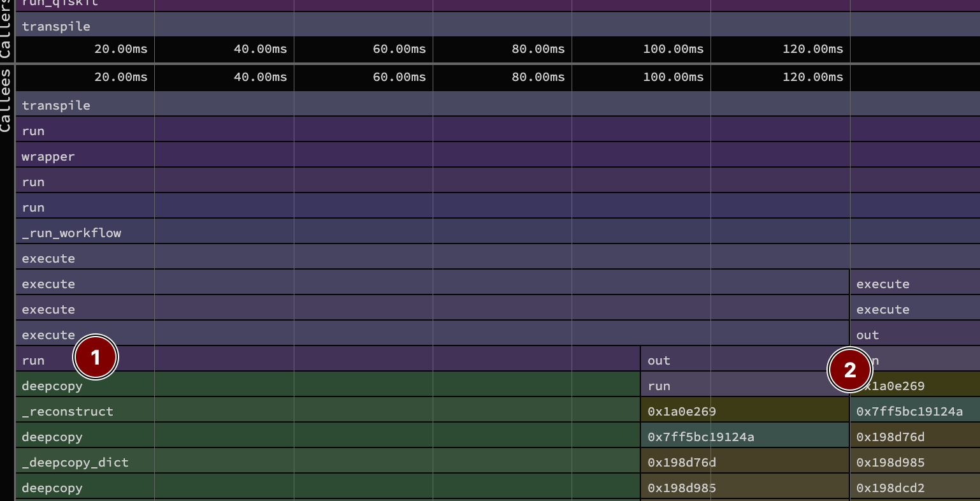
Task: Click the 120.00ms mark on Callees time axis
Action: [812, 77]
